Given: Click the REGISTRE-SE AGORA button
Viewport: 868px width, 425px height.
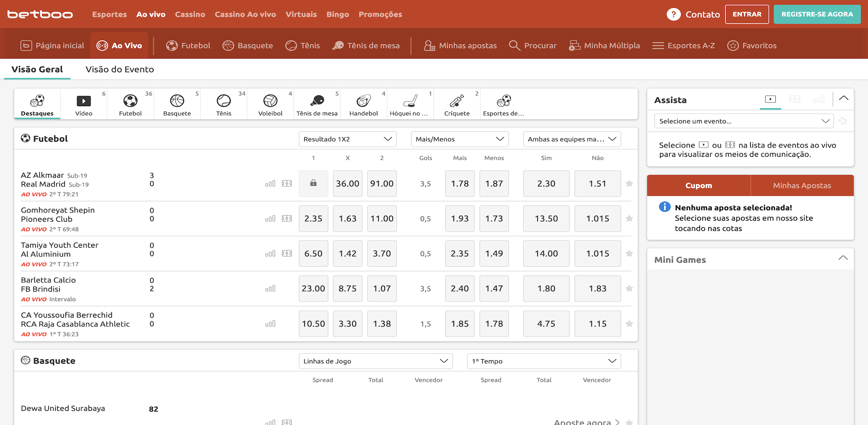Looking at the screenshot, I should click(817, 15).
